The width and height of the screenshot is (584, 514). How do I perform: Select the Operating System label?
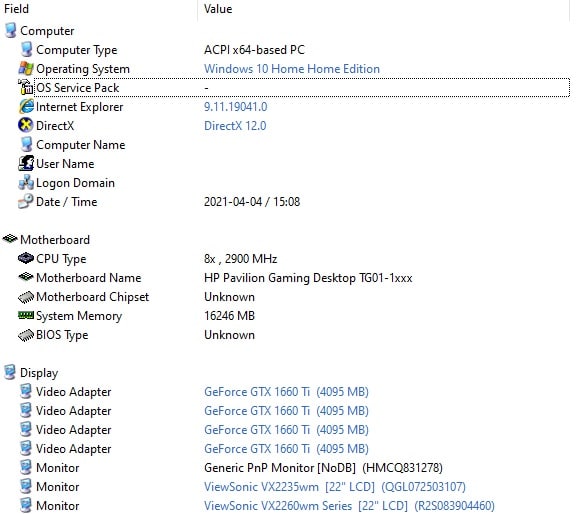point(83,69)
